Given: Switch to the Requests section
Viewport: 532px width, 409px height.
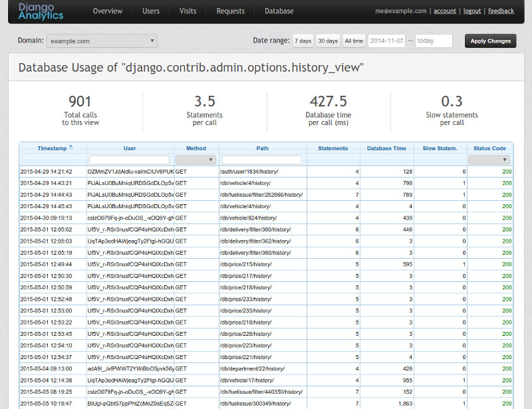Looking at the screenshot, I should point(230,11).
